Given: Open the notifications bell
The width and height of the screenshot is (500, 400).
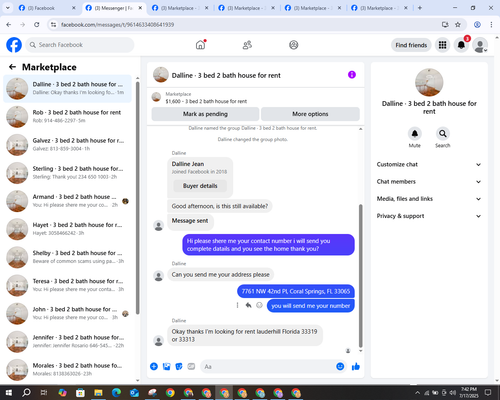Looking at the screenshot, I should coord(461,45).
